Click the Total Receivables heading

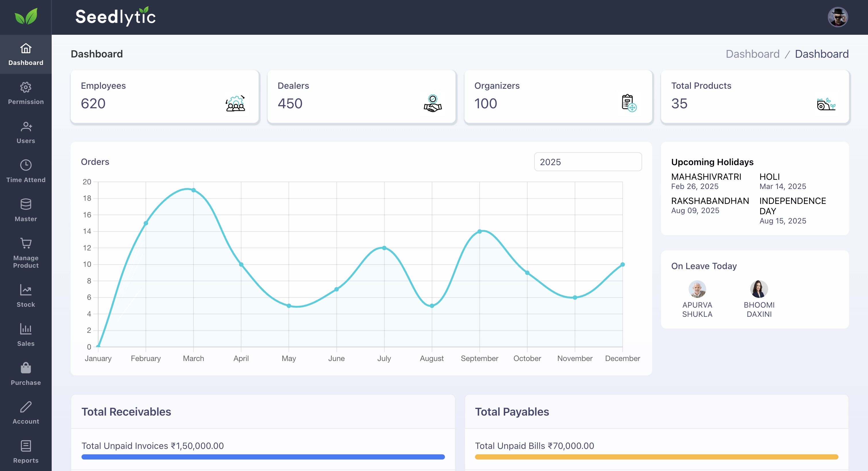point(126,412)
